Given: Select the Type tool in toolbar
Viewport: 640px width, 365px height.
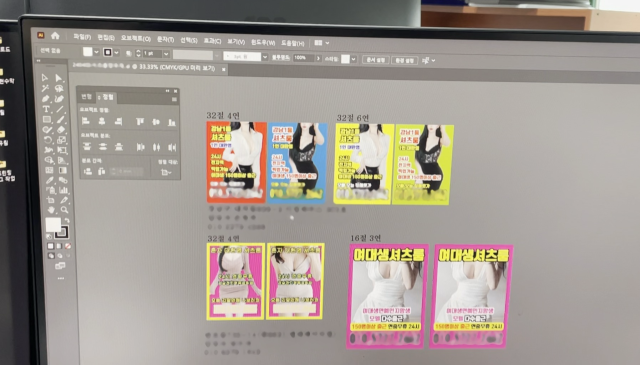Looking at the screenshot, I should point(46,109).
